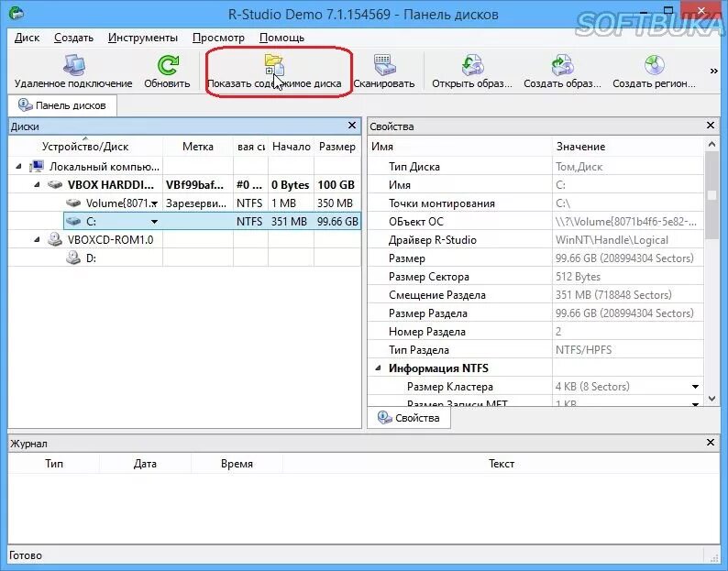Click the Дата column header in Журнал
This screenshot has width=728, height=571.
click(x=145, y=464)
